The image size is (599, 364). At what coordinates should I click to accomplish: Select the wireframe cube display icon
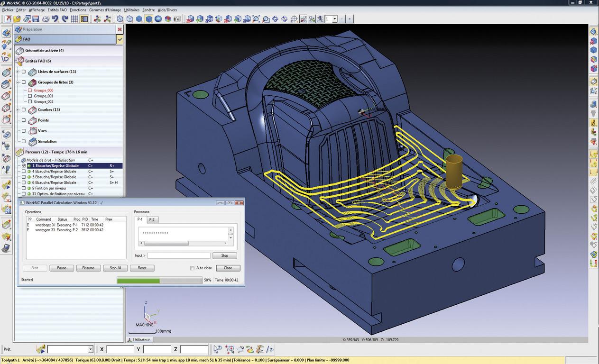pyautogui.click(x=120, y=19)
